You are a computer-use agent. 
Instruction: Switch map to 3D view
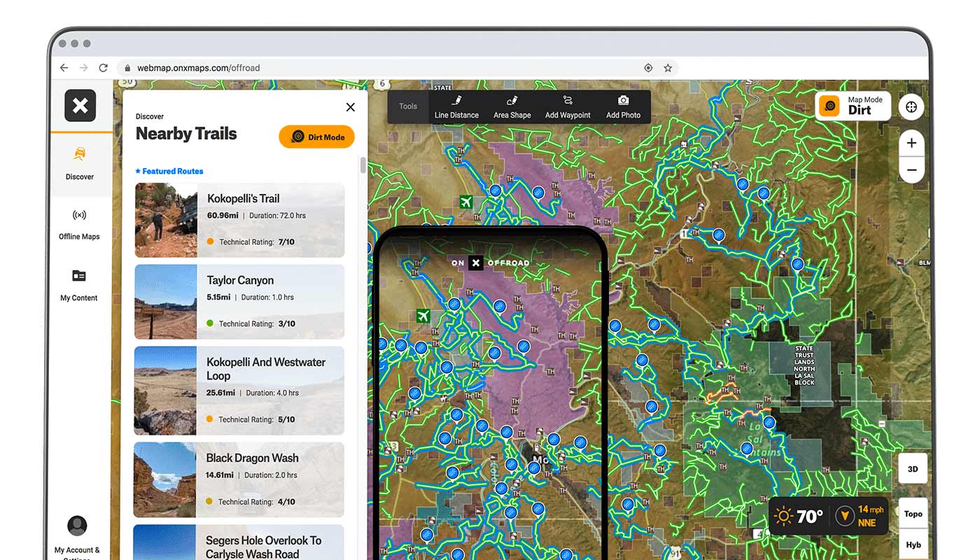pyautogui.click(x=913, y=469)
